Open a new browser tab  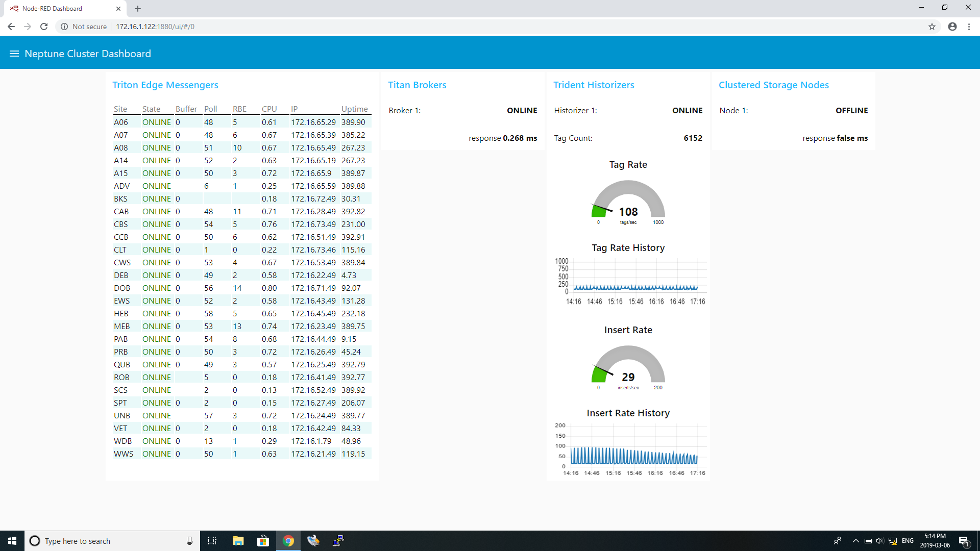tap(137, 8)
